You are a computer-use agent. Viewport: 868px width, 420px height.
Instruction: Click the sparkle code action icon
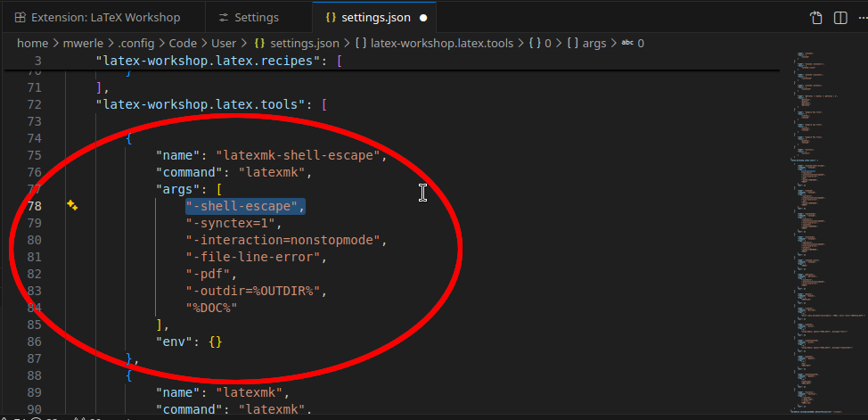72,206
